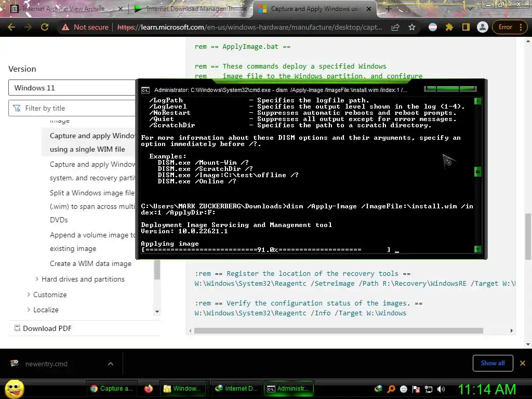Open the smiley Start button
The height and width of the screenshot is (399, 532).
tap(15, 389)
